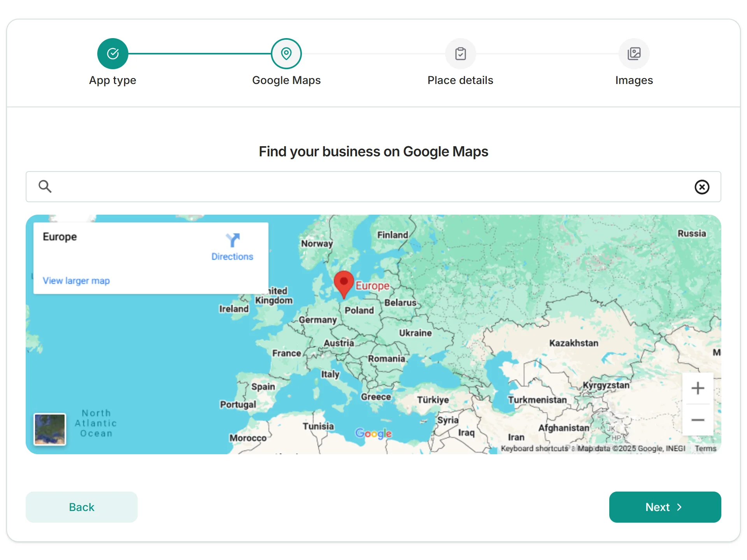Go back with the Back button
This screenshot has height=560, width=747.
tap(82, 507)
